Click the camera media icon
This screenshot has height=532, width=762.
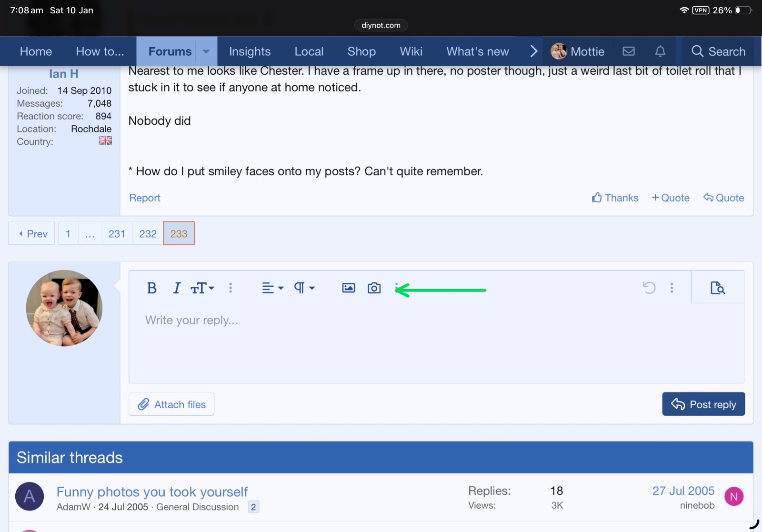pos(374,288)
